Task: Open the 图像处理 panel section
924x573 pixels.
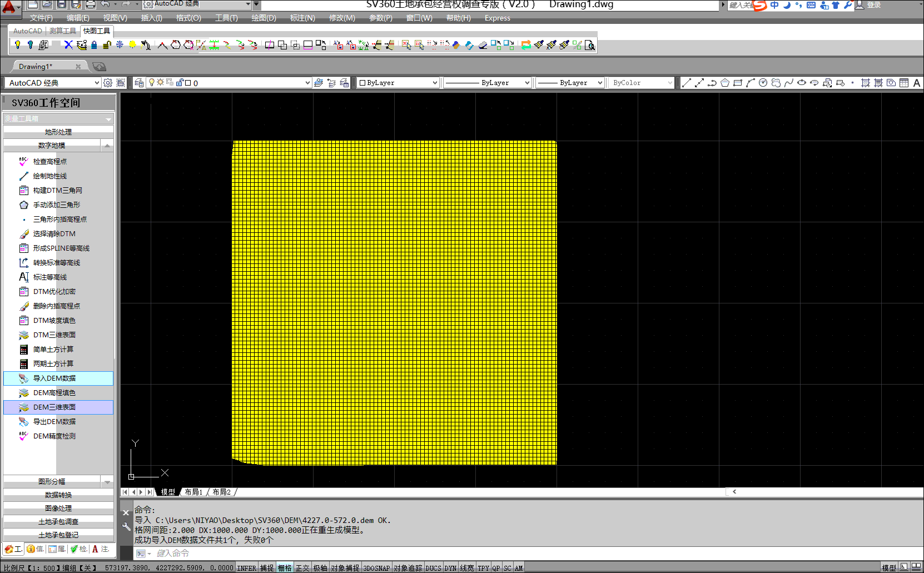Action: pyautogui.click(x=58, y=509)
